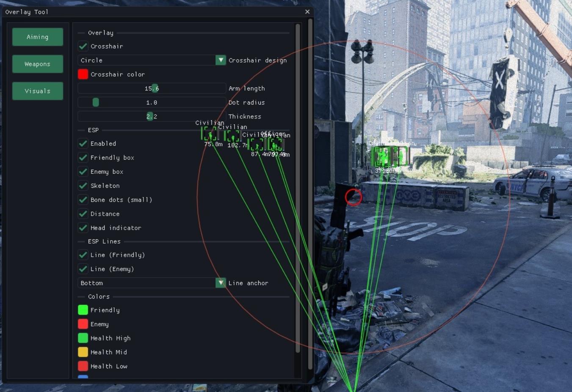Click the Enemy red color swatch
The height and width of the screenshot is (392, 572).
pyautogui.click(x=83, y=324)
